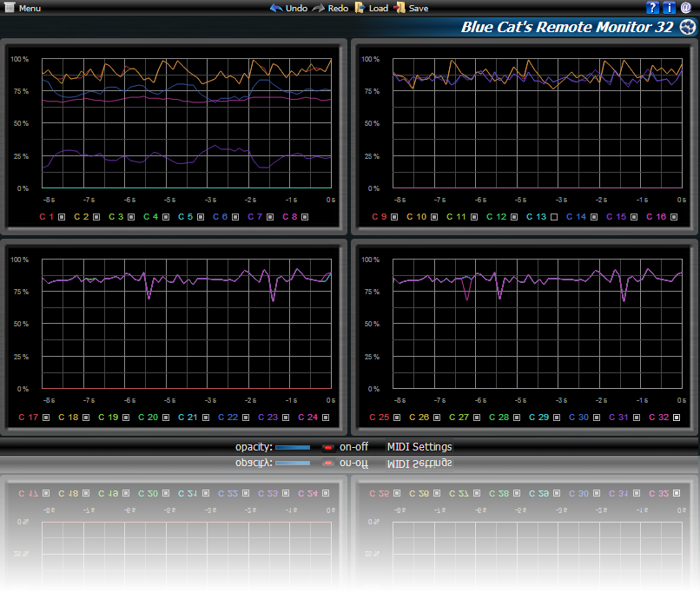The width and height of the screenshot is (700, 592).
Task: Toggle curve C 24 checkbox
Action: (x=326, y=418)
